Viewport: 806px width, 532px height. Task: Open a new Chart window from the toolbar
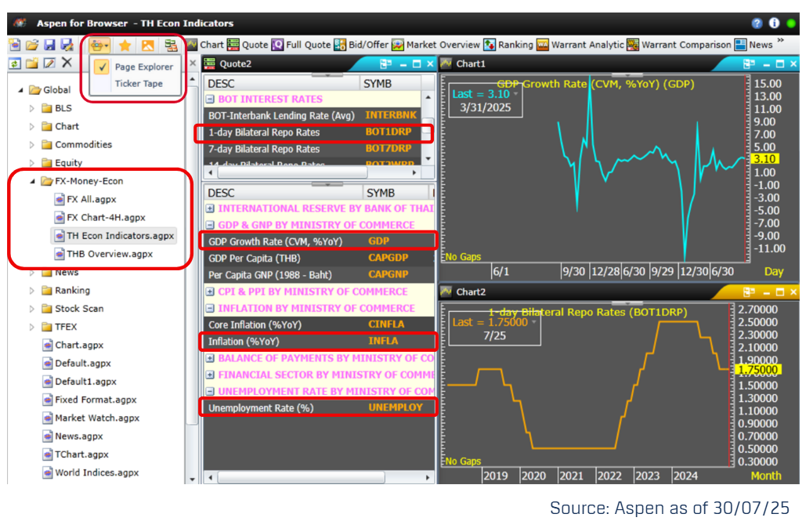click(205, 45)
